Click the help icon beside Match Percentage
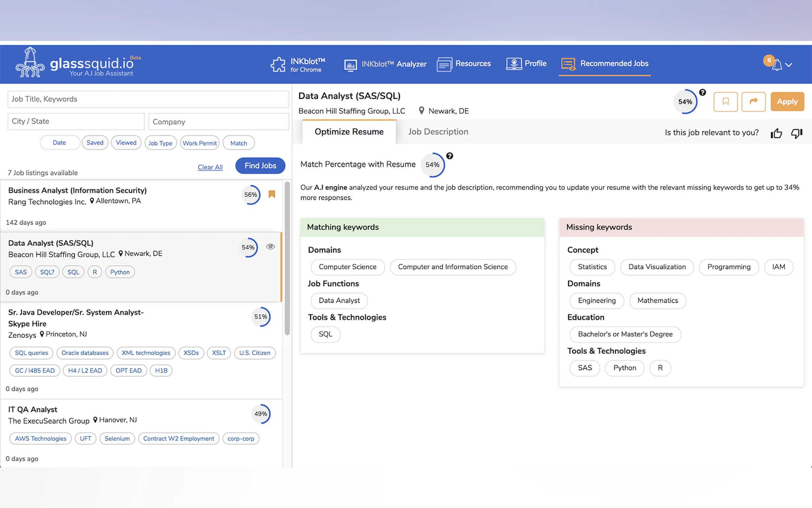 (449, 156)
